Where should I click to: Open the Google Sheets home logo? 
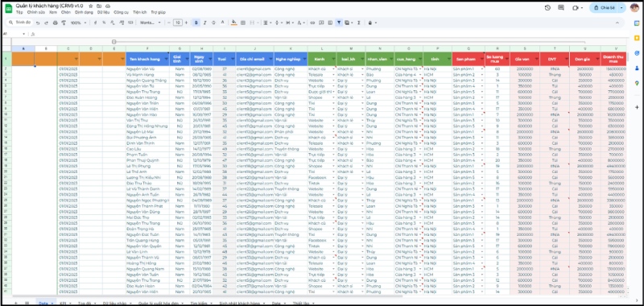click(8, 8)
